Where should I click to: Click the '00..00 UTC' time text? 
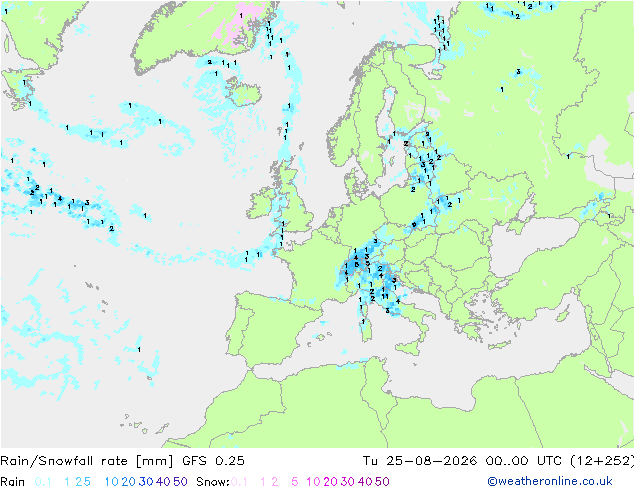tap(524, 461)
